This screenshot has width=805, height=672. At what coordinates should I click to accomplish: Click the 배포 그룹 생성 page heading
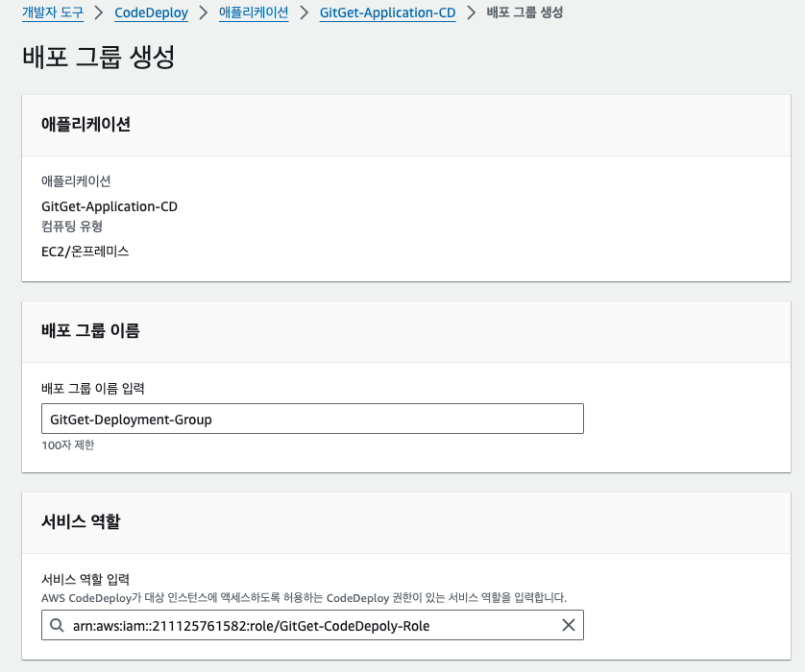99,57
